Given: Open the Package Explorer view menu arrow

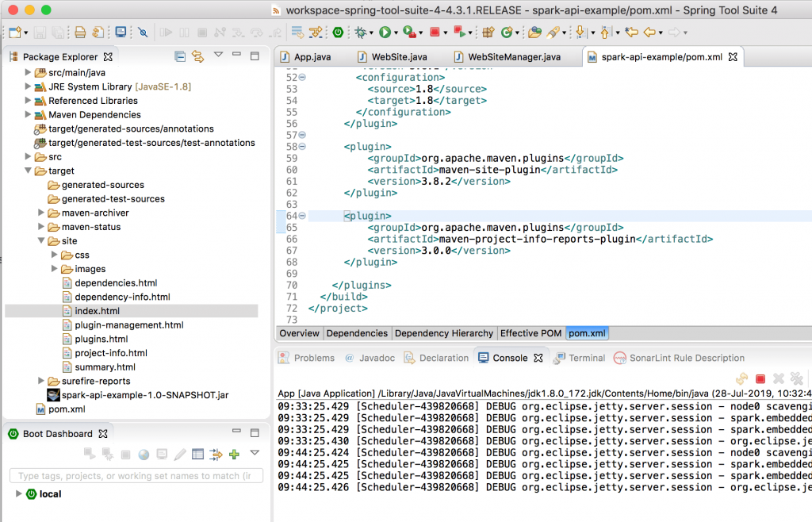Looking at the screenshot, I should tap(218, 56).
